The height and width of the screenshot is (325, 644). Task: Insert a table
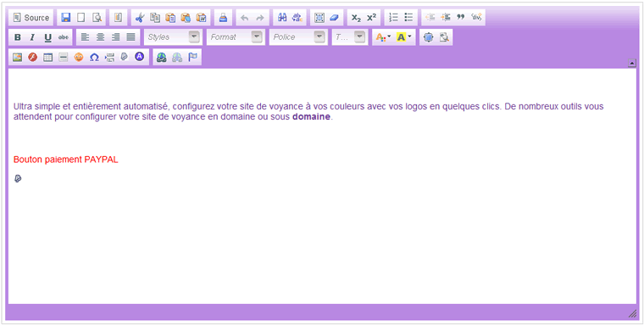(48, 57)
